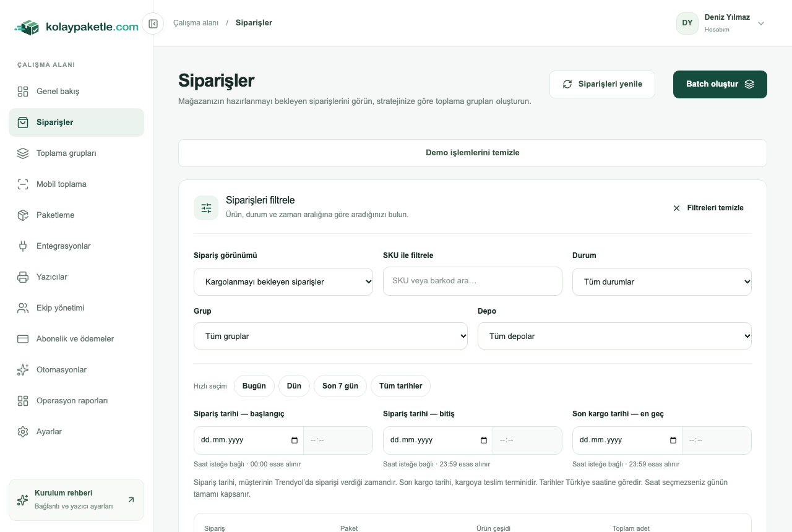Open the Siparişler sidebar menu item
792x532 pixels.
pyautogui.click(x=76, y=122)
